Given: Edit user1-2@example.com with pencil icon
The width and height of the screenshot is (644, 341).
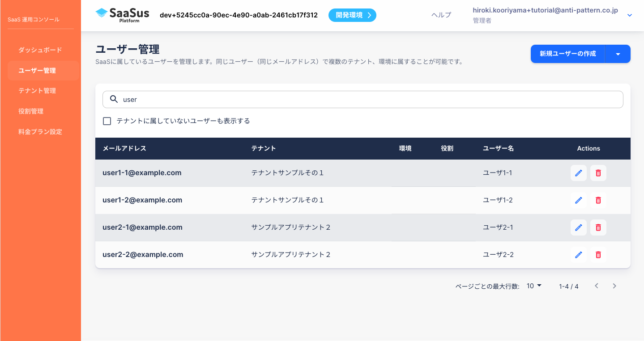Looking at the screenshot, I should pos(579,200).
